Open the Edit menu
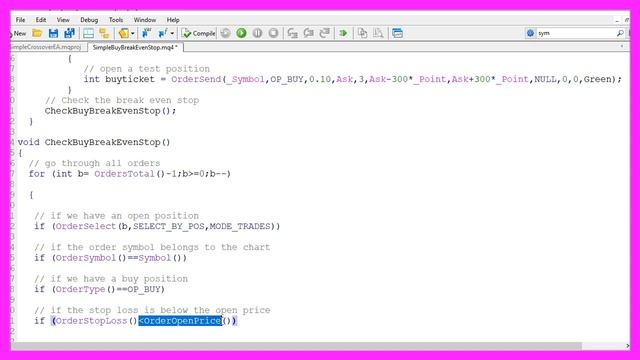This screenshot has width=640, height=360. [x=41, y=20]
